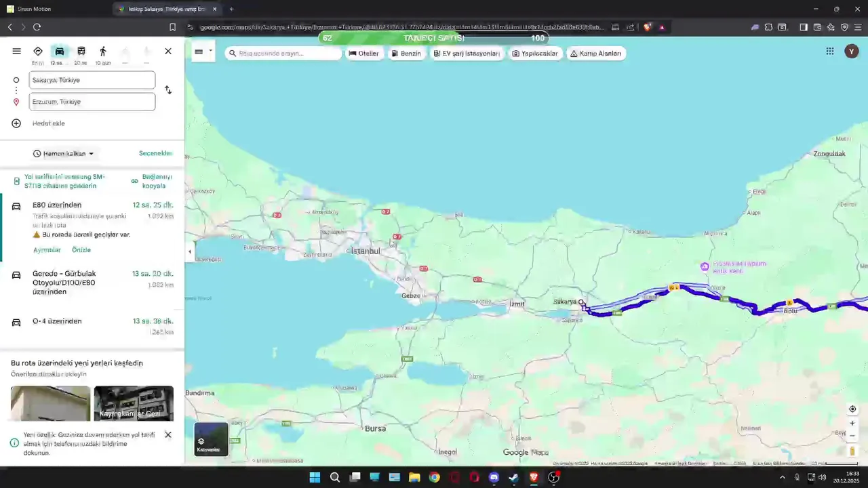Filter by EV şarj istasyonları chip
The height and width of the screenshot is (488, 868).
tap(467, 54)
